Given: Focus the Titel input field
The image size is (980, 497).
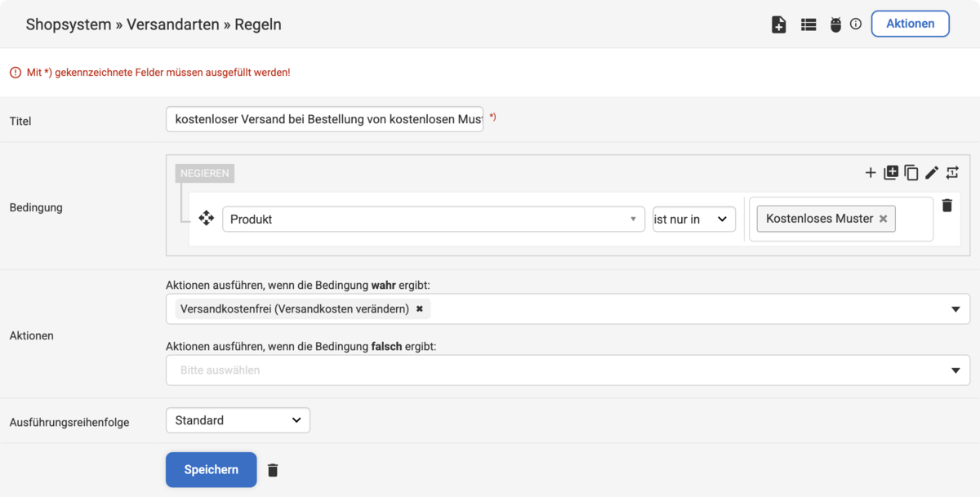Looking at the screenshot, I should click(x=324, y=119).
